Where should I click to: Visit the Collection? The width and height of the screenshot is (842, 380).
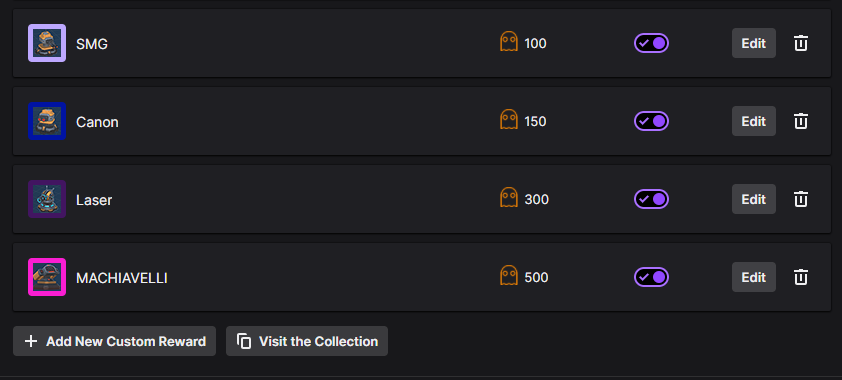(x=307, y=341)
